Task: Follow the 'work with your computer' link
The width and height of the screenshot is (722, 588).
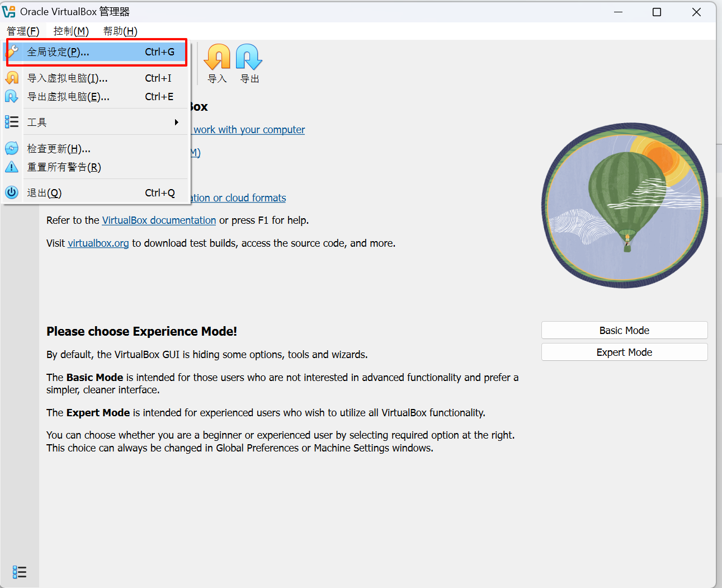Action: point(249,130)
